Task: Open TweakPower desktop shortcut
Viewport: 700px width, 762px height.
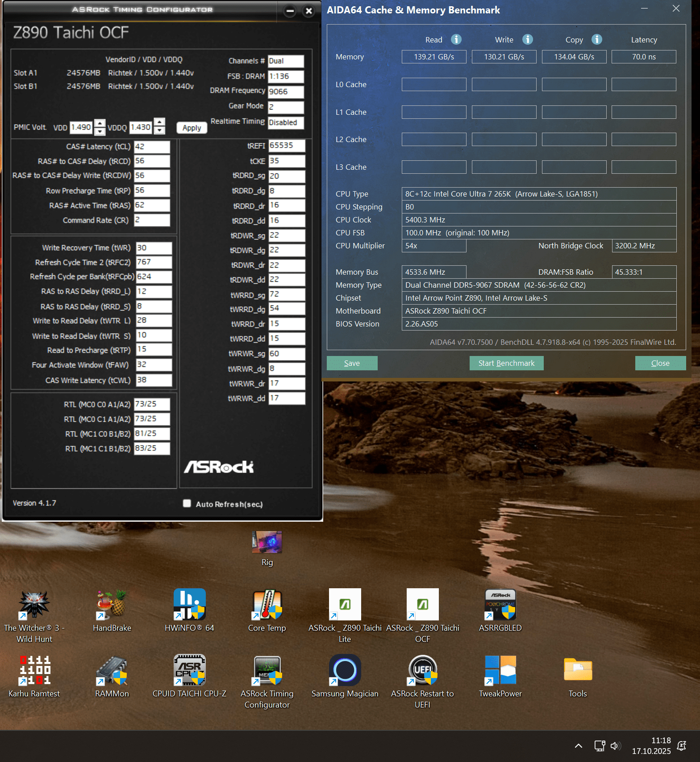Action: click(500, 676)
